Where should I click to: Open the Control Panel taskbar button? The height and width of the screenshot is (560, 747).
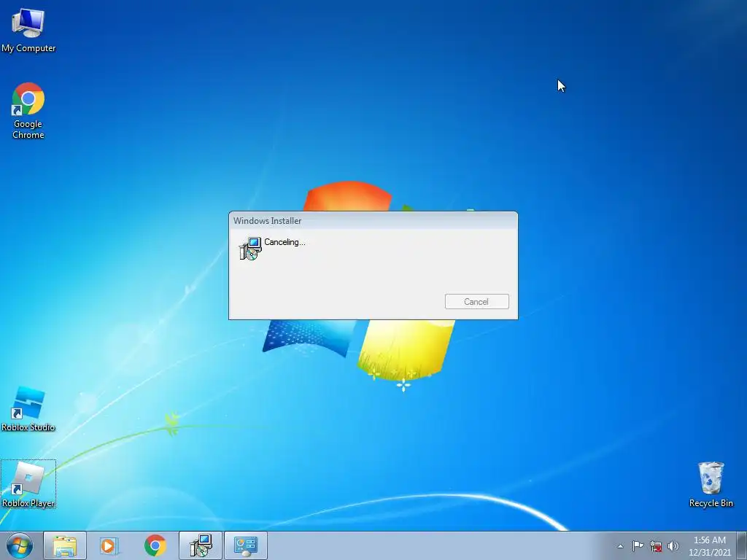245,545
